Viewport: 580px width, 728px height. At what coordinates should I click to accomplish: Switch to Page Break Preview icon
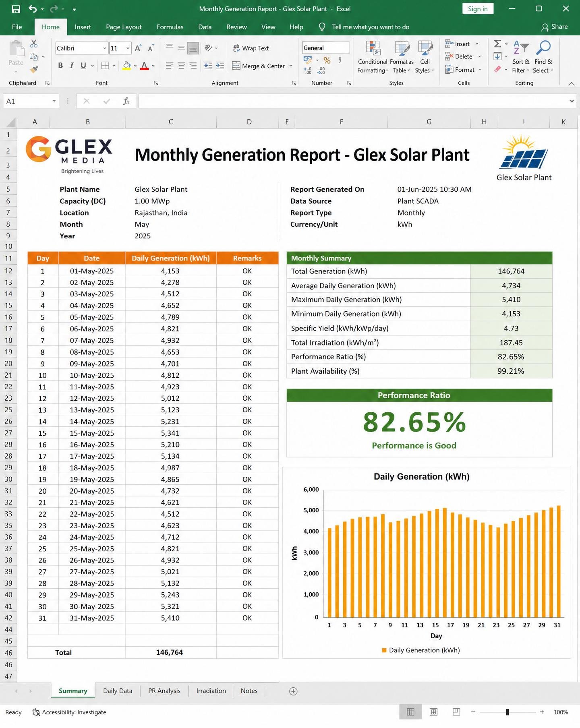[456, 712]
